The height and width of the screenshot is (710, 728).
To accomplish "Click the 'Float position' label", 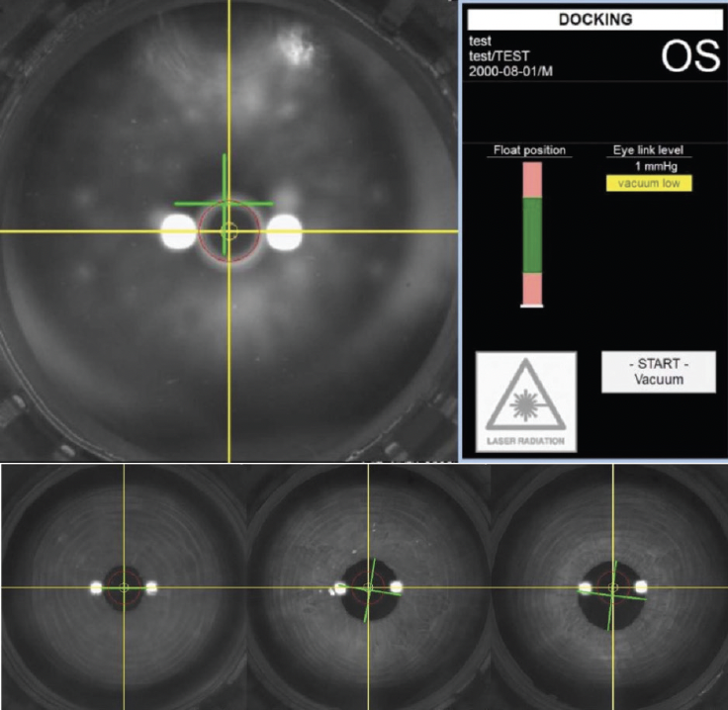I will click(x=529, y=150).
